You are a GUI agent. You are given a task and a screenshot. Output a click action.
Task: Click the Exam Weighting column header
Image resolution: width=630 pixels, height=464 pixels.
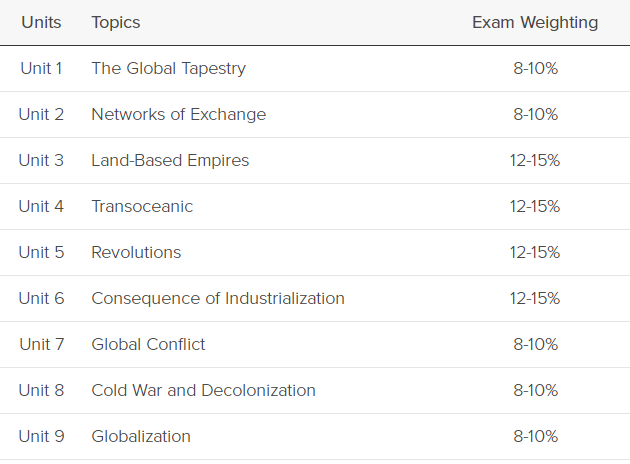tap(535, 23)
